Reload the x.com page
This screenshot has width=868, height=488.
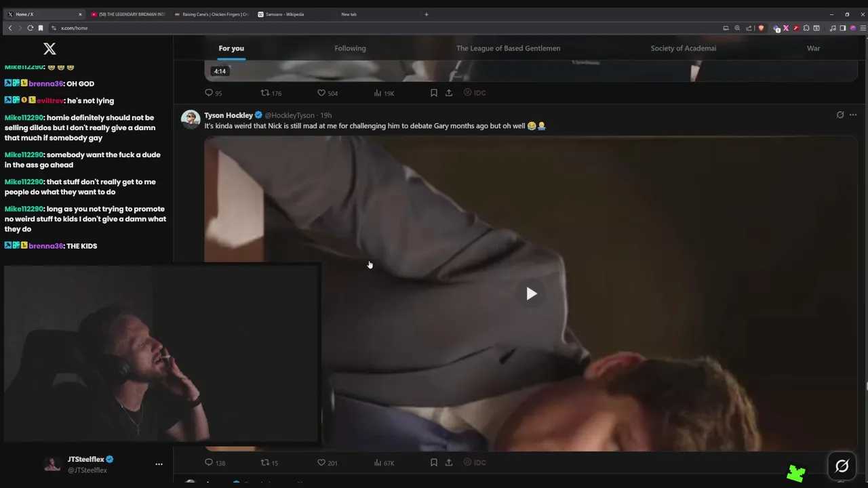coord(31,28)
